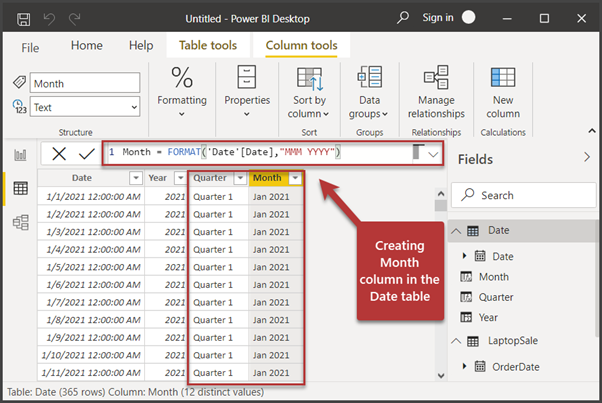Open Data groups menu
The width and height of the screenshot is (602, 403).
tap(369, 91)
